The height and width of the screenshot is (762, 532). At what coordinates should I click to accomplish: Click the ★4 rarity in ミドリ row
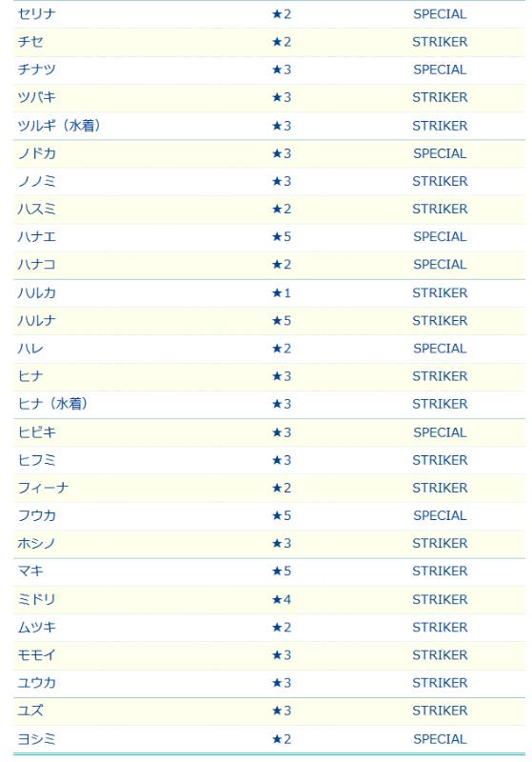[282, 600]
